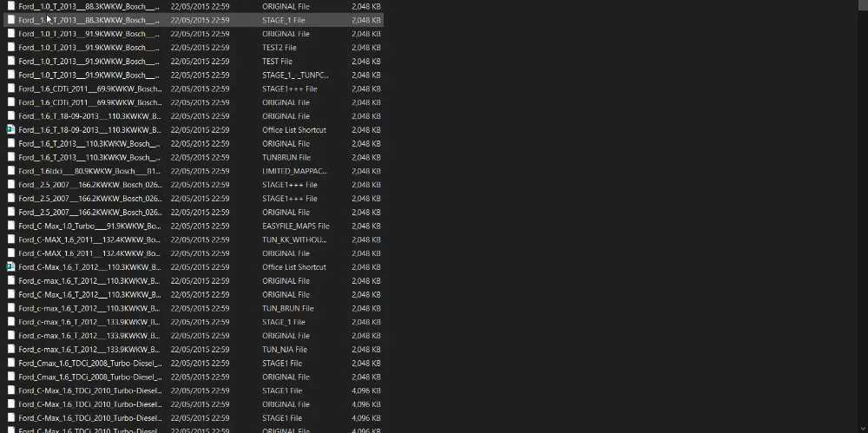Click file icon of the LIMITED_MAPPAC... row

click(x=10, y=171)
